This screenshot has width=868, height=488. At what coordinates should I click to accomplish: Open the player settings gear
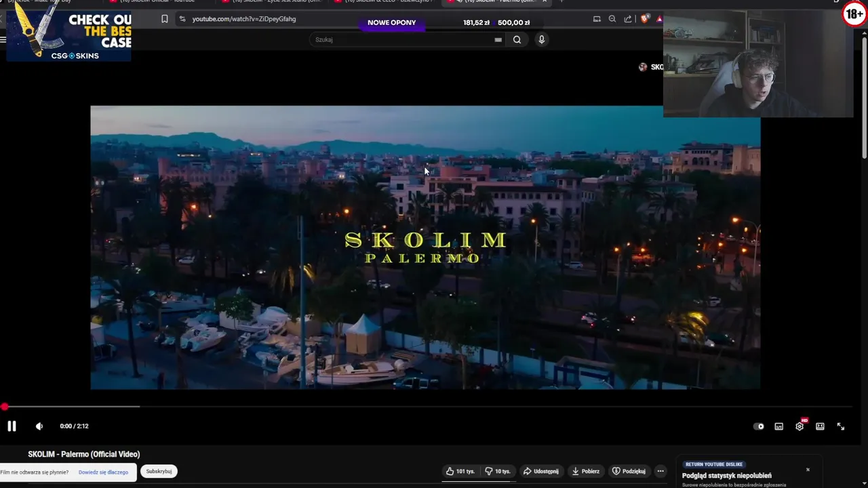tap(800, 426)
